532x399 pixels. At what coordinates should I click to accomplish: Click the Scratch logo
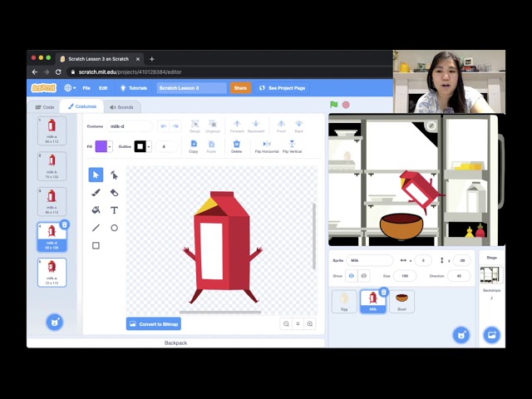click(x=44, y=88)
